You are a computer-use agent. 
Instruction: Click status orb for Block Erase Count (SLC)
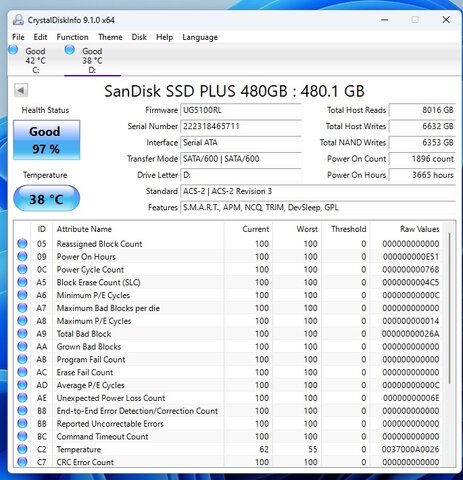22,282
